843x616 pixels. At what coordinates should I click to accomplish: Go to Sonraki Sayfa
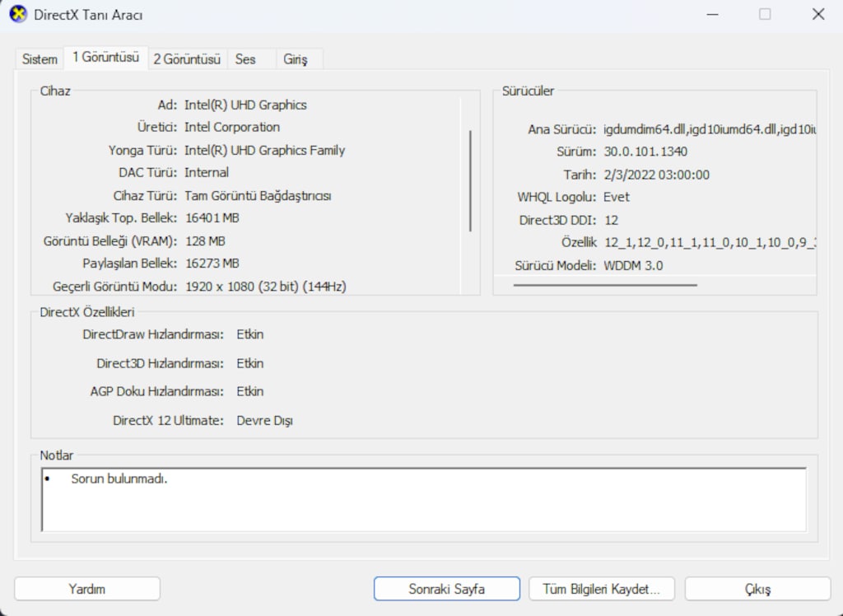(x=447, y=589)
